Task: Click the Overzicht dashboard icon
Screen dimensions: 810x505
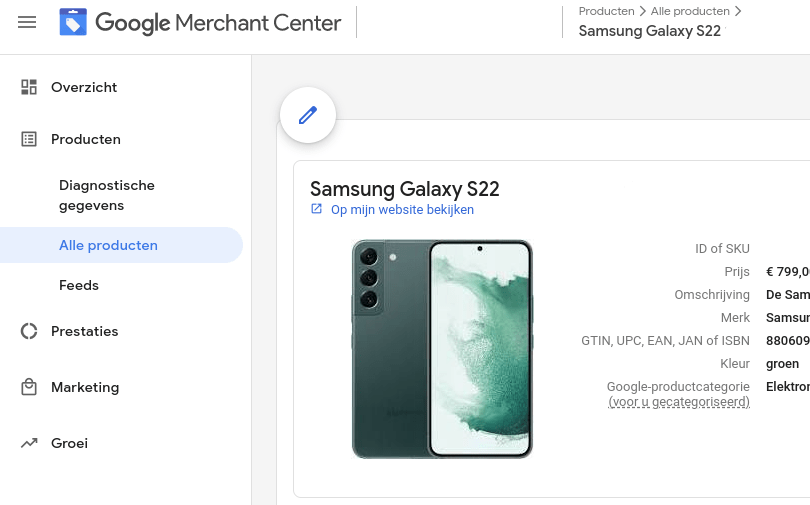Action: pos(29,87)
